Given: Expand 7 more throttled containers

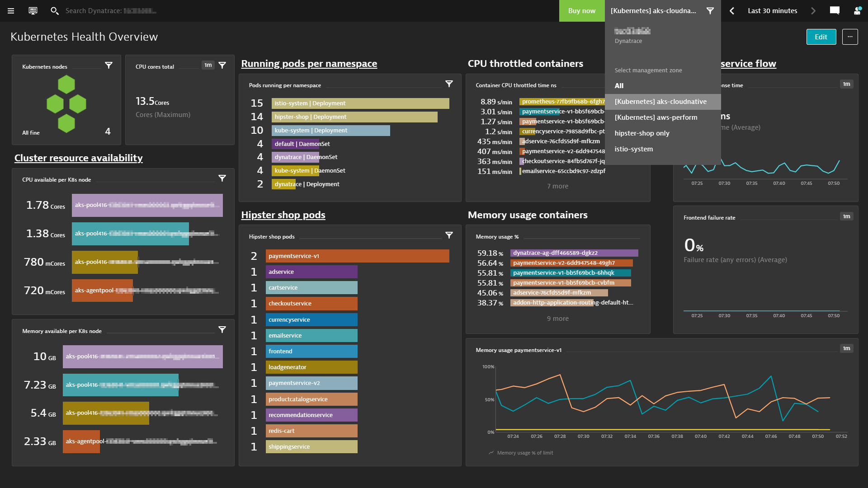Looking at the screenshot, I should (x=557, y=186).
